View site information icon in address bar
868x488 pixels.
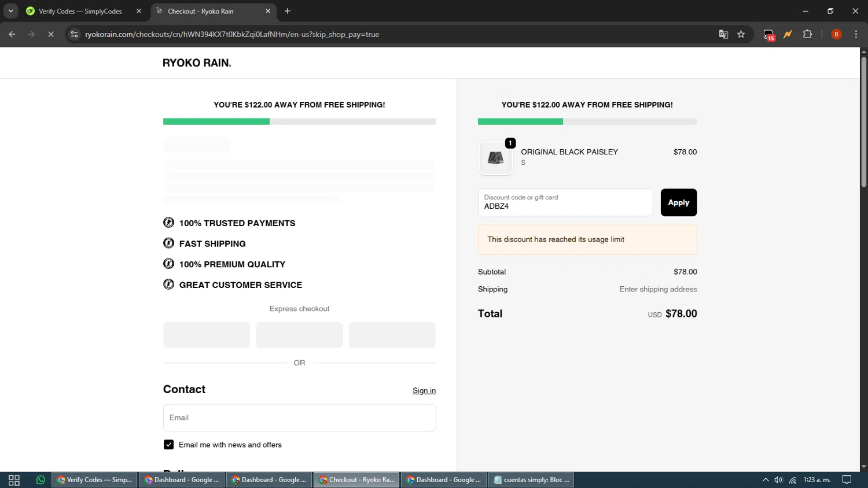tap(74, 35)
